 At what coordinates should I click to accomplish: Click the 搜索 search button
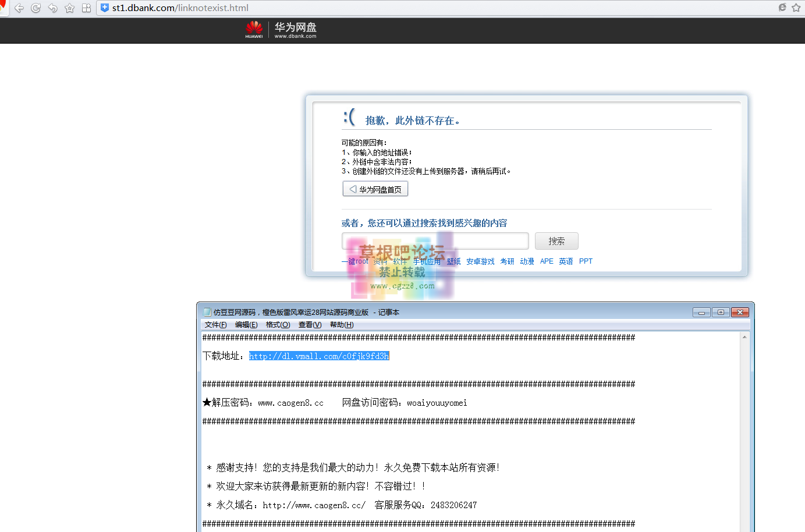[x=556, y=241]
